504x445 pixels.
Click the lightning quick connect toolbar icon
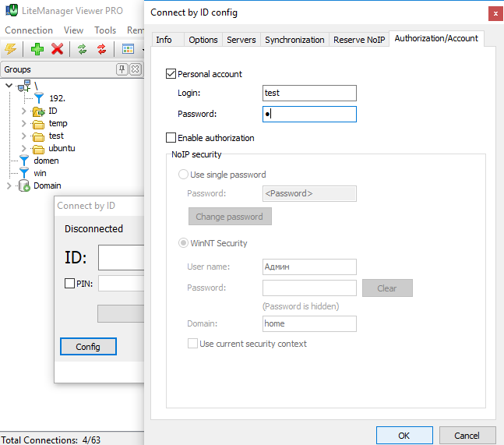coord(11,49)
